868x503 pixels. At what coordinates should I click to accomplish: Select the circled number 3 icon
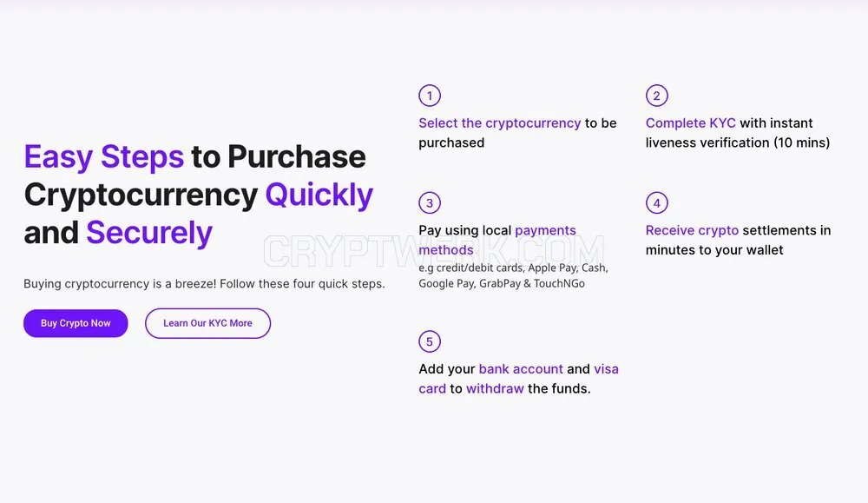coord(430,203)
